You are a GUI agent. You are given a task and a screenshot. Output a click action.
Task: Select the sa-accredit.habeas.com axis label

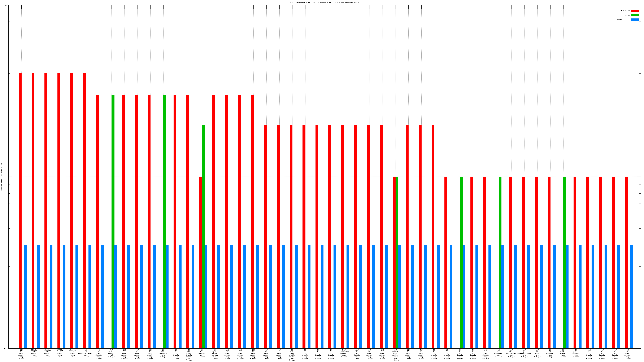(344, 353)
